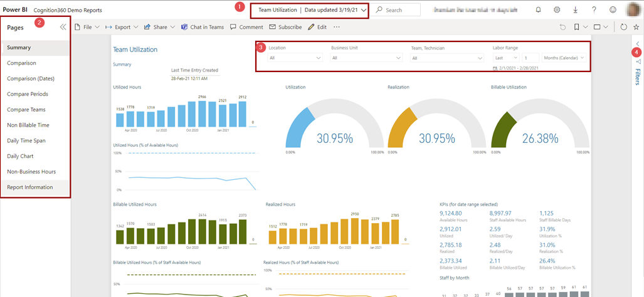Click the Chat in Teams button
The width and height of the screenshot is (644, 297).
[203, 28]
